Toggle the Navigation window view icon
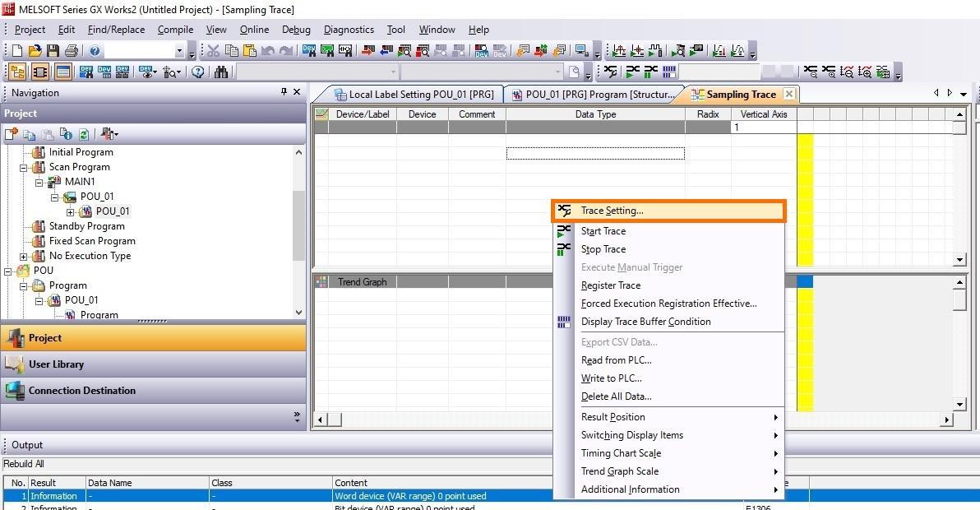This screenshot has height=510, width=980. coord(17,72)
